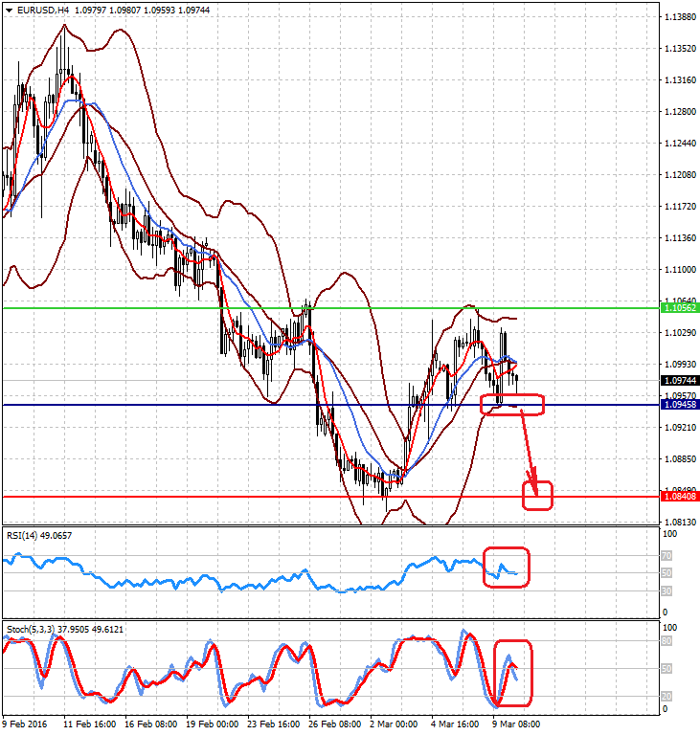Click the 30 level on the RSI scale
700x735 pixels.
pyautogui.click(x=666, y=591)
